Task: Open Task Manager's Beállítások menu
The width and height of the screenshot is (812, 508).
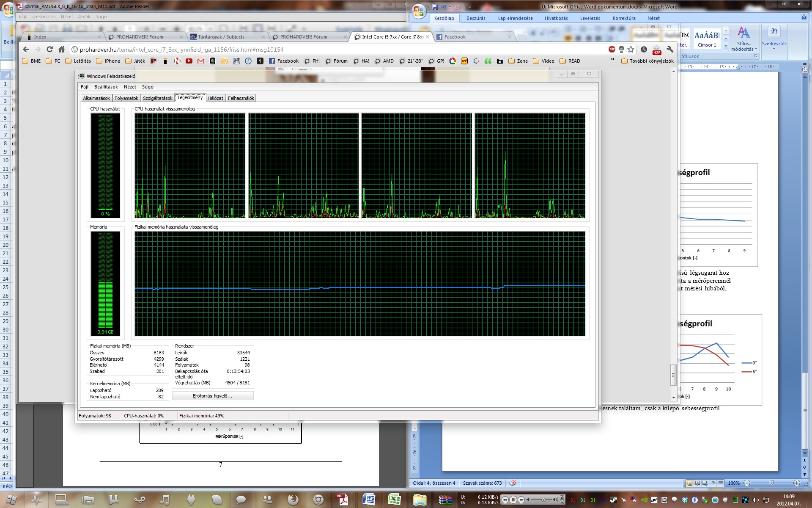Action: coord(106,87)
